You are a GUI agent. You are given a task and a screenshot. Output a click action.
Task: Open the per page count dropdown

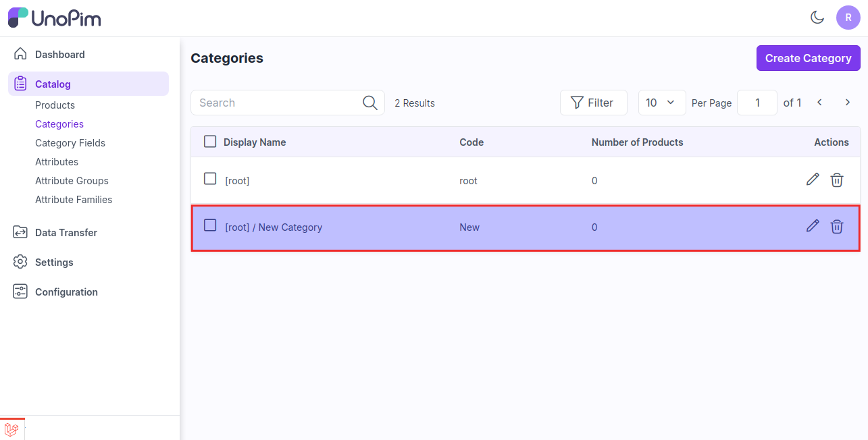coord(661,103)
